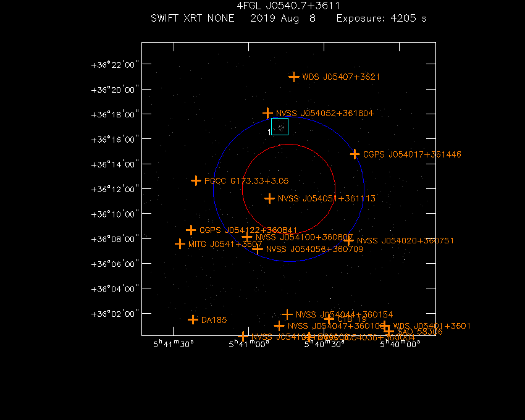Click the 5h40m30s right ascension label
Viewport: 525px width, 420px height.
pos(324,344)
